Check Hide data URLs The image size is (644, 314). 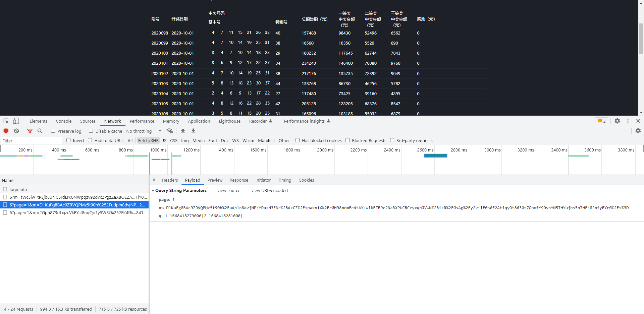(90, 140)
